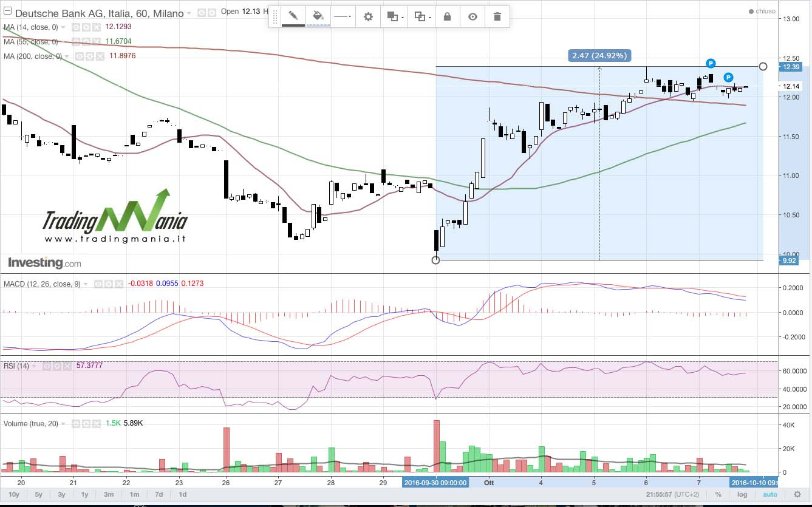
Task: Set time range to 1m
Action: pyautogui.click(x=134, y=494)
